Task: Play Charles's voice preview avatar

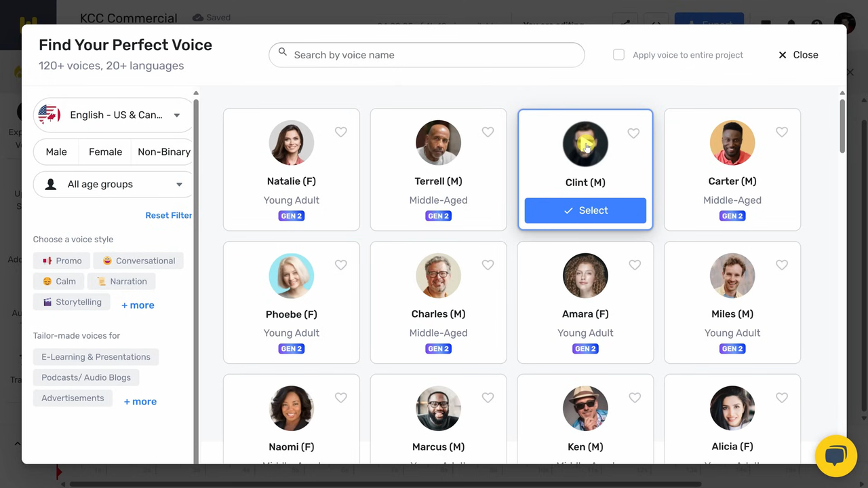Action: click(x=438, y=276)
